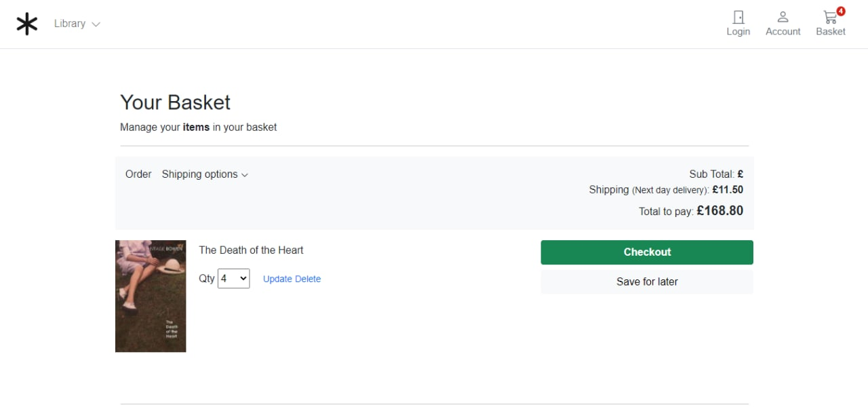Select the Order tab
Viewport: 868px width, 407px height.
pos(138,174)
